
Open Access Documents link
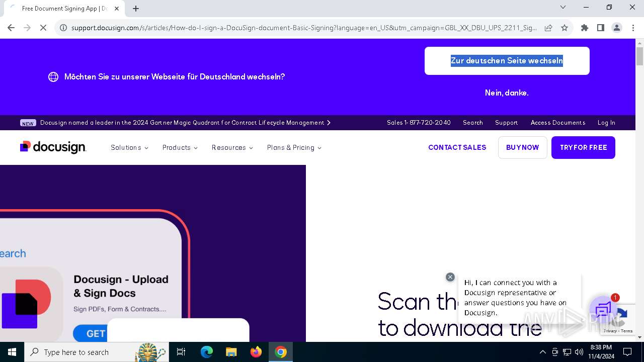point(558,123)
